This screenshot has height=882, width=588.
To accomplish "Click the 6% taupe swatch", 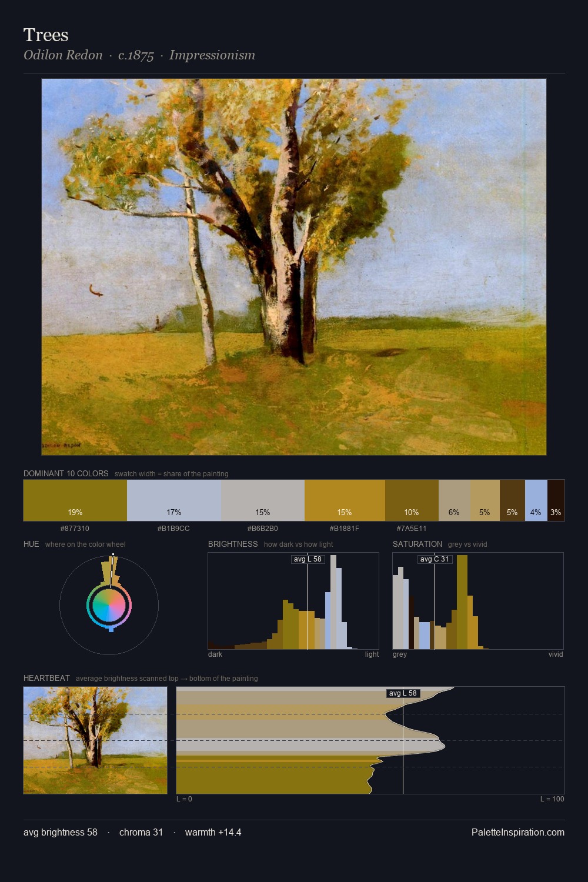I will pos(455,500).
